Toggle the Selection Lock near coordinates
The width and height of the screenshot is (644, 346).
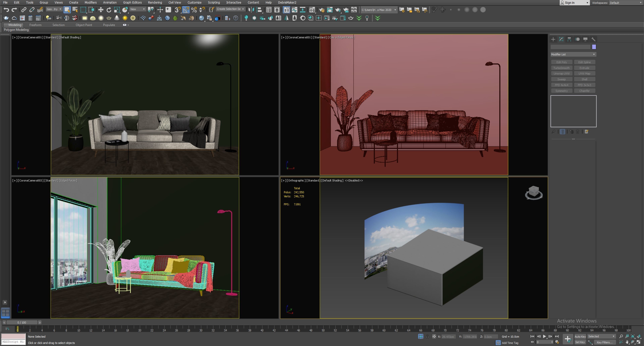(427, 336)
